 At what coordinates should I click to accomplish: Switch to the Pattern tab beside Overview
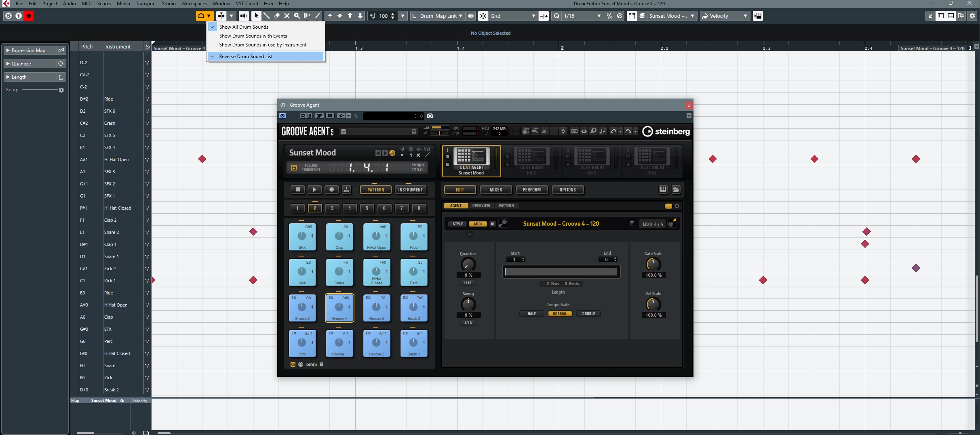506,206
